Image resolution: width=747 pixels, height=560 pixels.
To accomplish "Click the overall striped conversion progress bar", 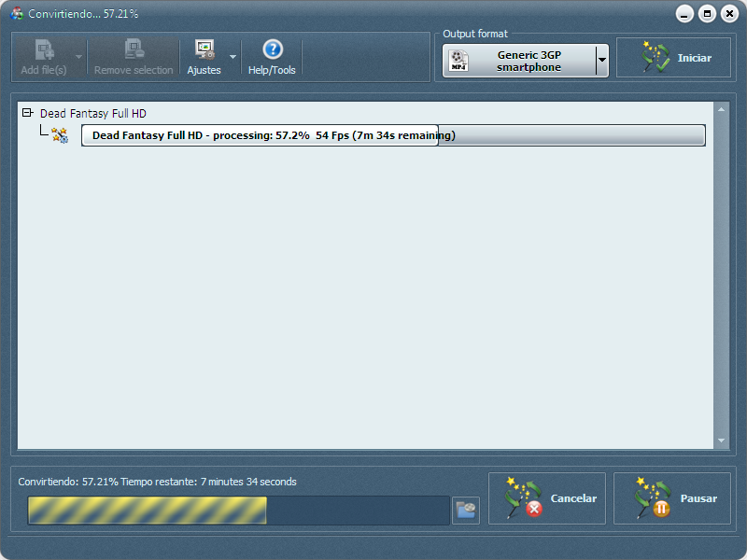I will pyautogui.click(x=238, y=511).
